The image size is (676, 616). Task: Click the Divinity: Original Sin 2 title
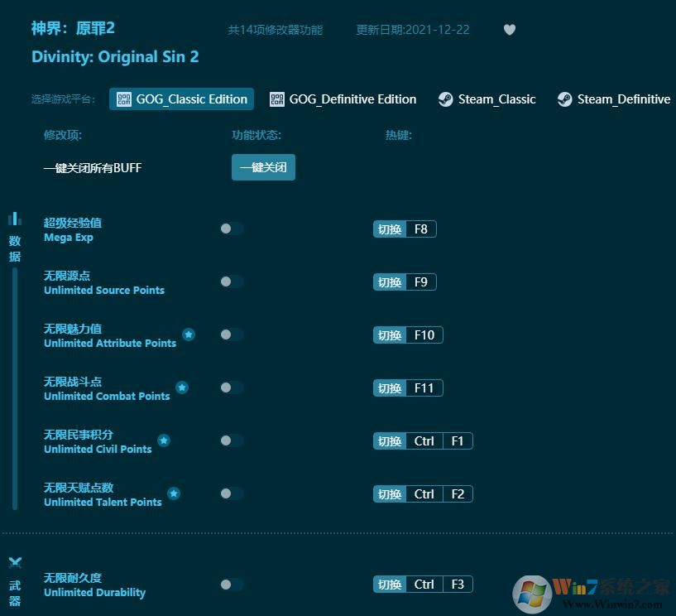click(x=115, y=56)
